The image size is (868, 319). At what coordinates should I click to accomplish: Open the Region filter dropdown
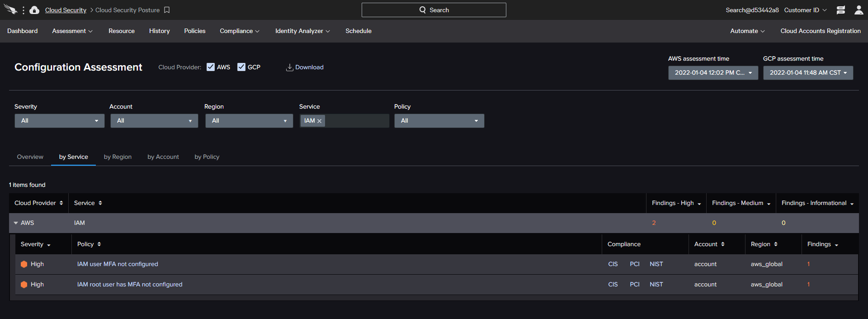(249, 121)
